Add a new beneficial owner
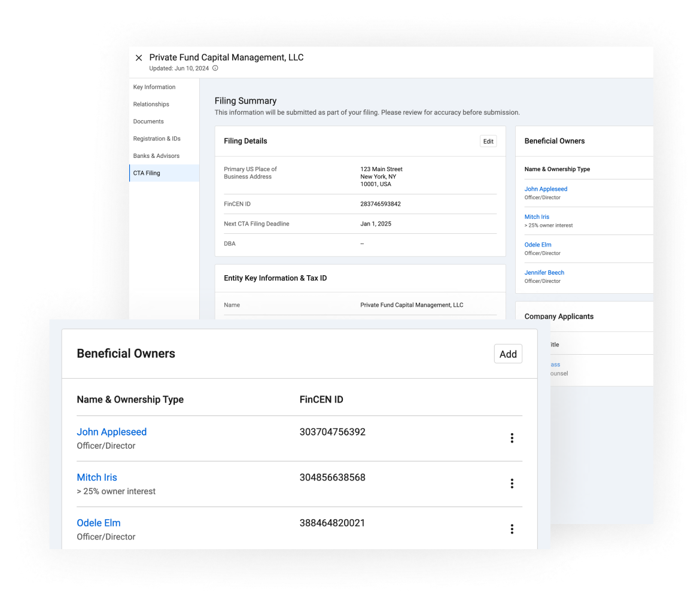 507,354
